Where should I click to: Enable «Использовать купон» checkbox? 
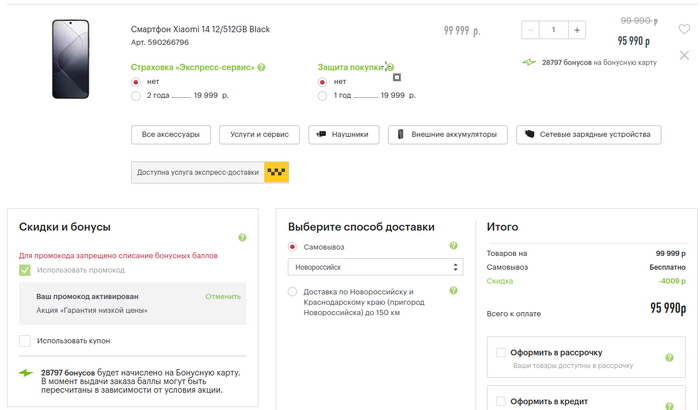25,341
